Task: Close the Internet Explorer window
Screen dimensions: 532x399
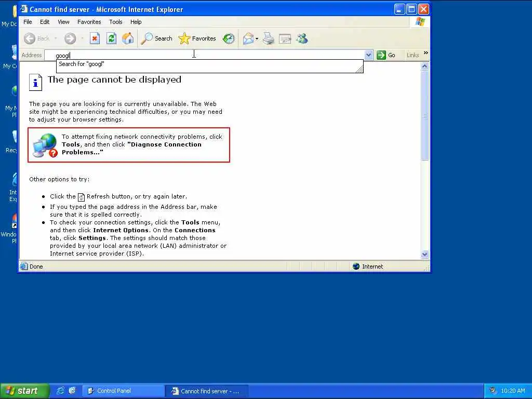Action: [x=423, y=9]
